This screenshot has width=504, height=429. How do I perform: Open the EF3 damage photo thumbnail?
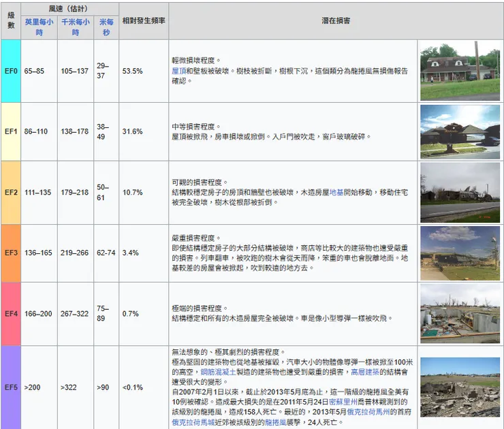pos(460,253)
